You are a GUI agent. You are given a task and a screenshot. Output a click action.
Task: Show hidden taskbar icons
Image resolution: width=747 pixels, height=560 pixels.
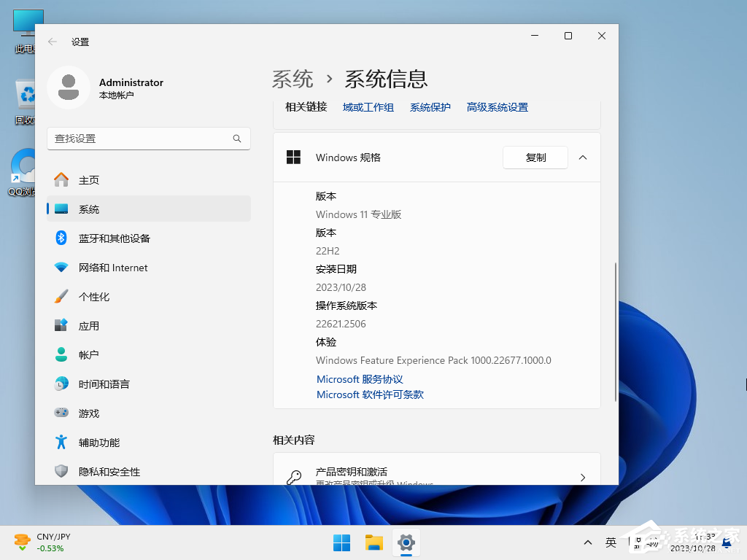point(587,542)
